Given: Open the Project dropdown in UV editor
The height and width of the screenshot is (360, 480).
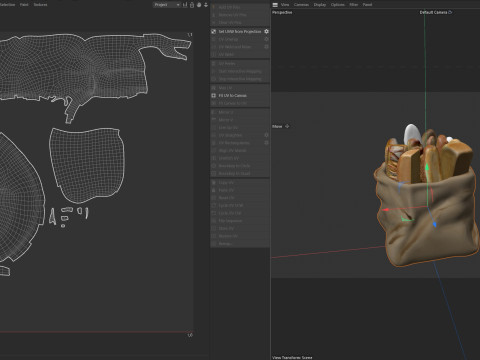Looking at the screenshot, I should click(167, 5).
